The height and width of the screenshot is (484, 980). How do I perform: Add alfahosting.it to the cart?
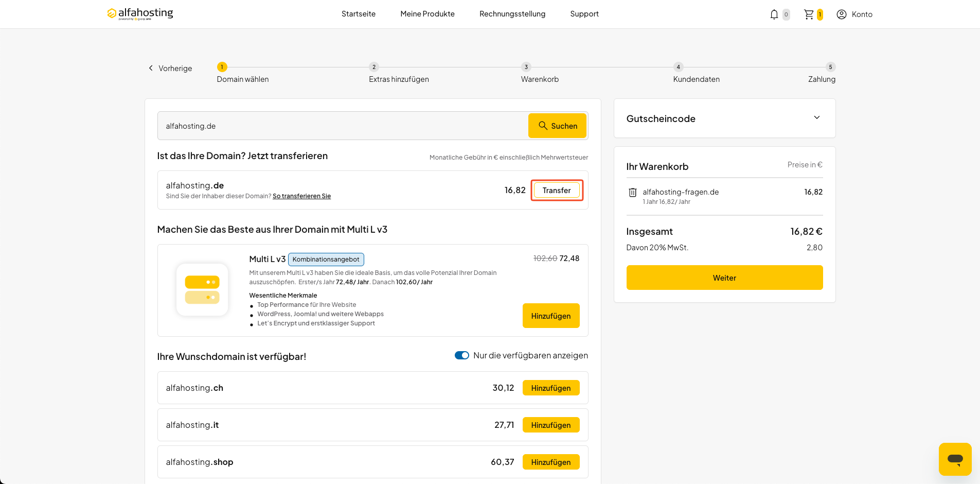[551, 425]
